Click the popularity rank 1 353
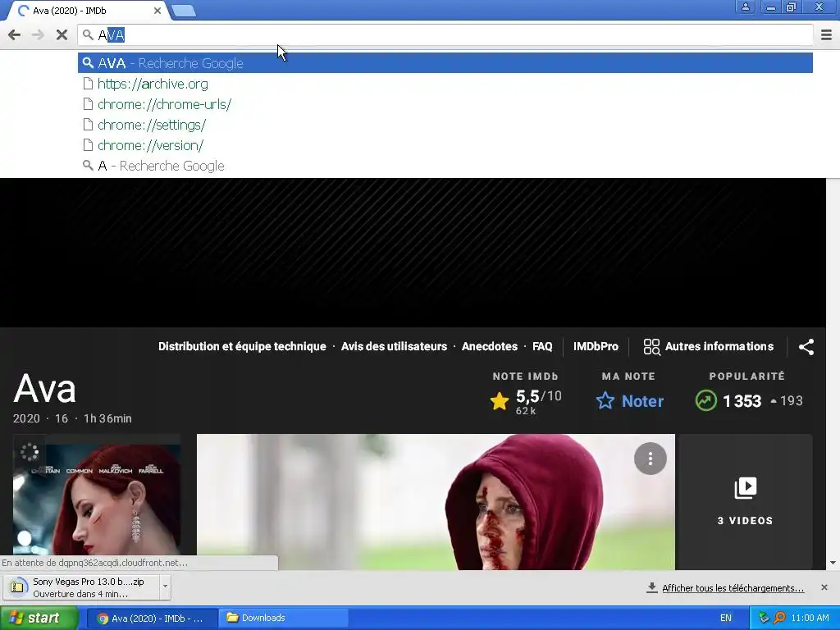 click(x=742, y=401)
